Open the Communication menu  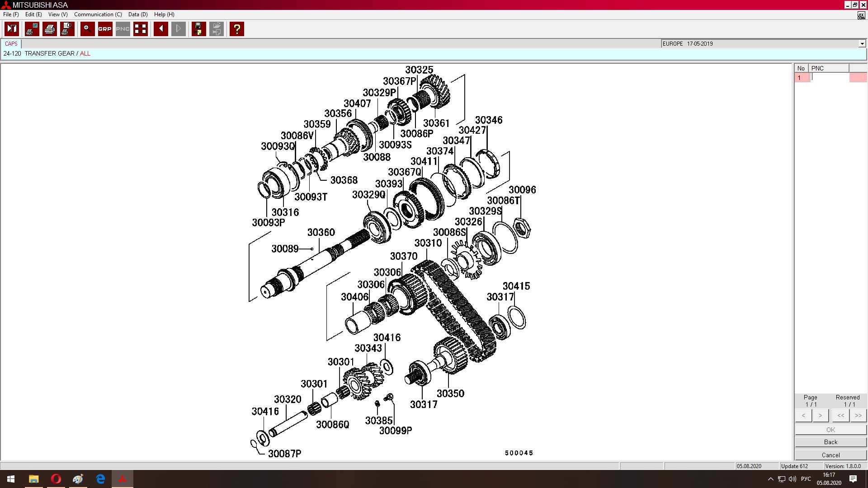pyautogui.click(x=98, y=14)
